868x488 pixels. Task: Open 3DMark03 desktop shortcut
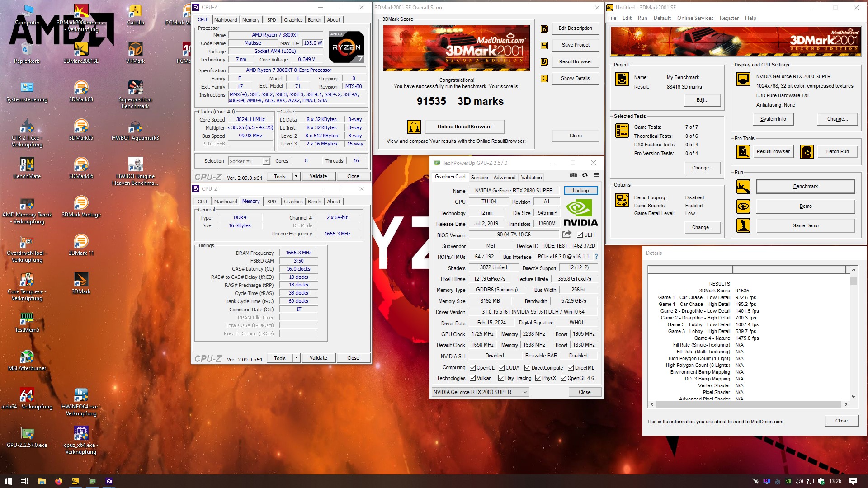81,91
